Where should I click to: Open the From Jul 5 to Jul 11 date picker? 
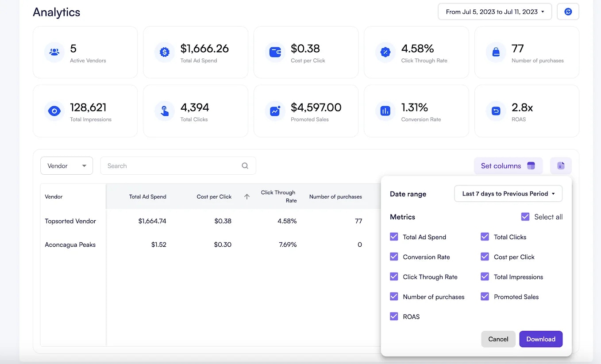point(494,11)
